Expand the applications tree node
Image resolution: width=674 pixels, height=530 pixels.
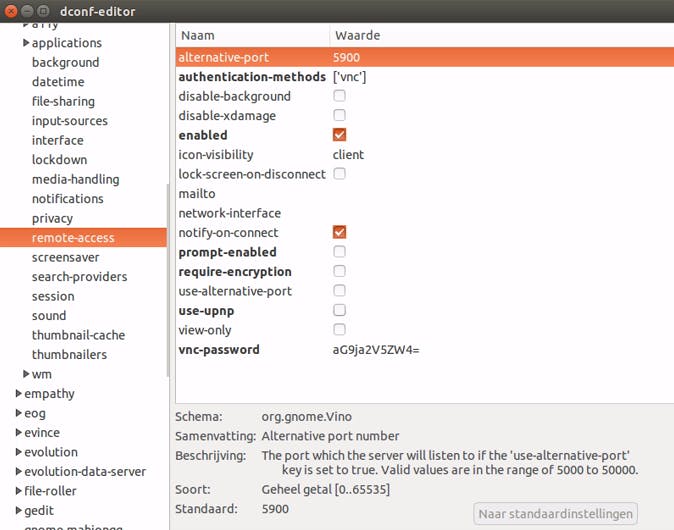[25, 43]
